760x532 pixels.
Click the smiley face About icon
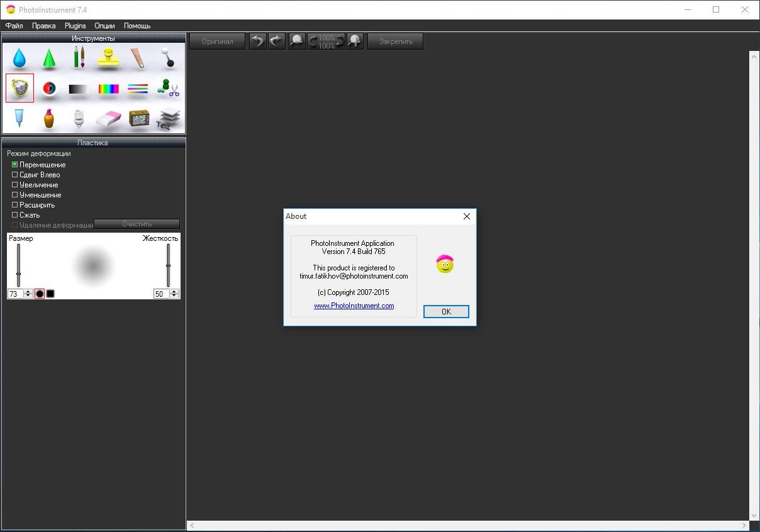click(445, 264)
